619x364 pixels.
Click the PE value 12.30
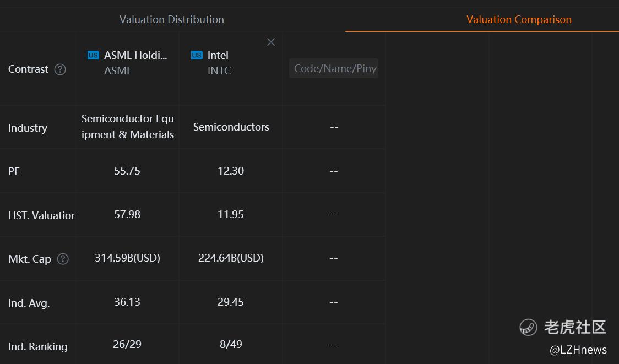[x=231, y=171]
